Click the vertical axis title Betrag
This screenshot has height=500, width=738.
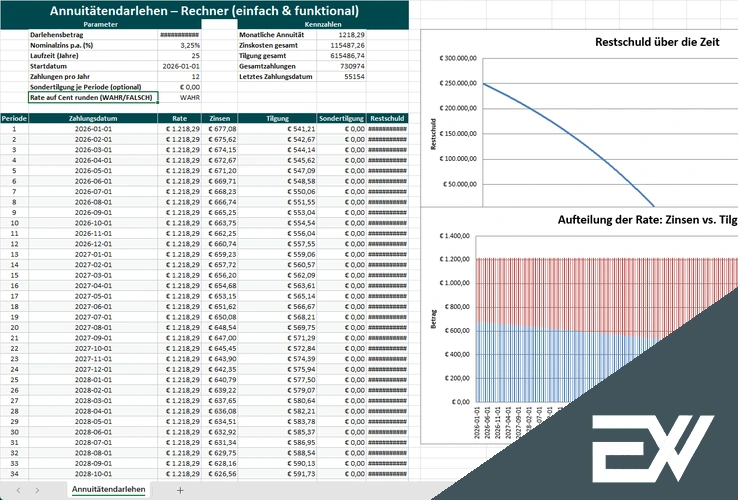(433, 319)
